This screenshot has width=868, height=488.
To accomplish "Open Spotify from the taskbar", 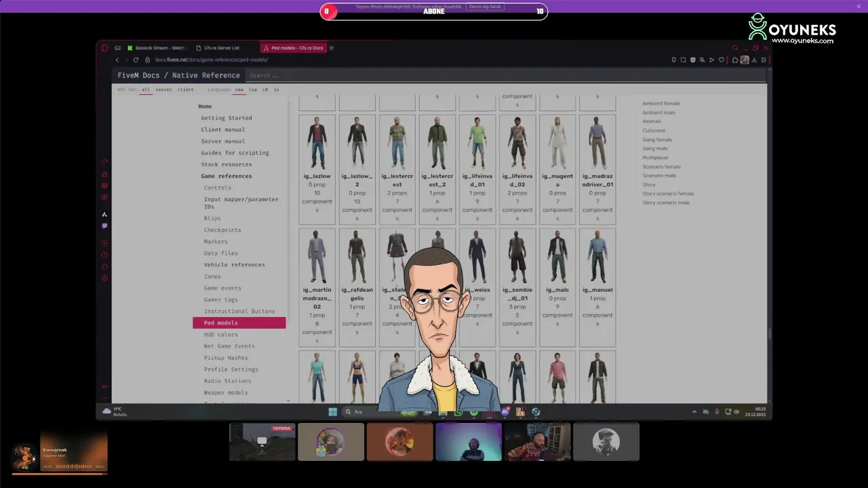I will coord(474,411).
